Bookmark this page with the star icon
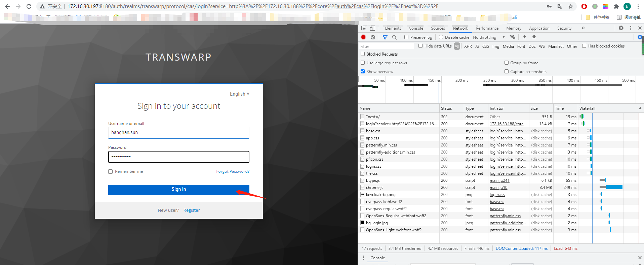This screenshot has height=265, width=644. pos(571,6)
